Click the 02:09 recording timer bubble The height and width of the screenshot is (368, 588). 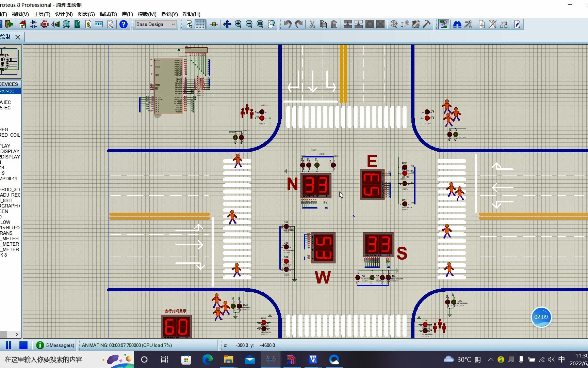pyautogui.click(x=541, y=317)
